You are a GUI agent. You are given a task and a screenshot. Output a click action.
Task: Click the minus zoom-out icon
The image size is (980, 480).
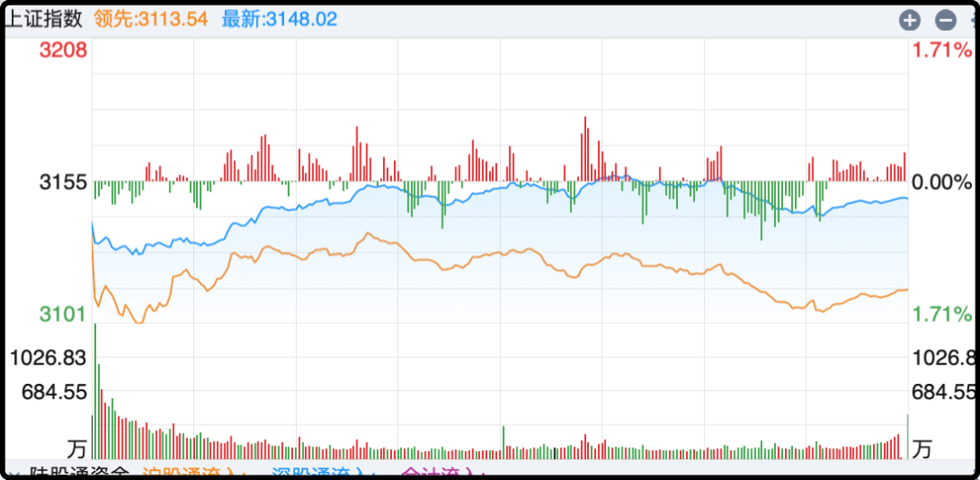(946, 20)
